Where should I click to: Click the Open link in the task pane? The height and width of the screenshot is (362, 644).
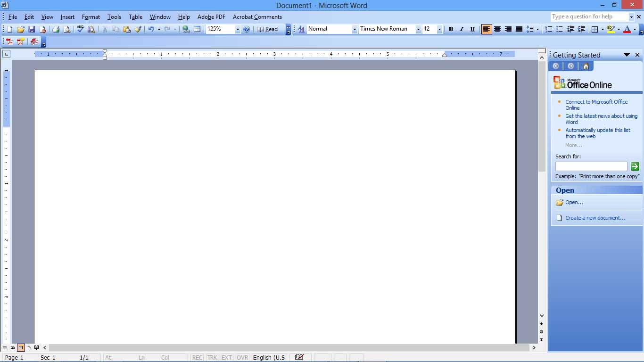click(573, 202)
